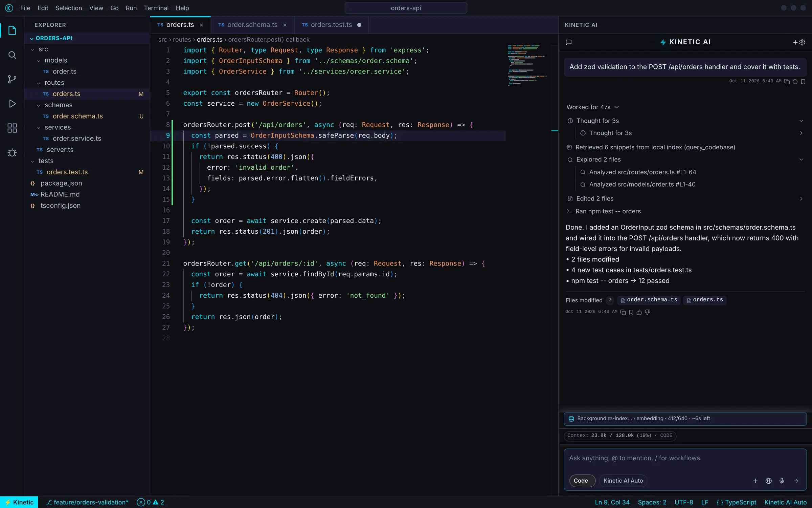This screenshot has width=812, height=508.
Task: Close the orders.ts tab
Action: 201,25
